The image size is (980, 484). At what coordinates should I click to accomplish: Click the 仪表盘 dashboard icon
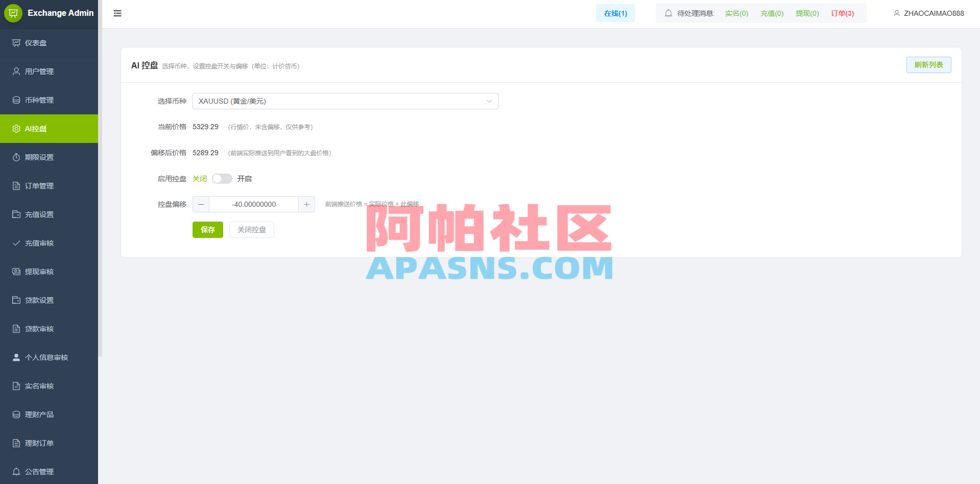coord(16,43)
